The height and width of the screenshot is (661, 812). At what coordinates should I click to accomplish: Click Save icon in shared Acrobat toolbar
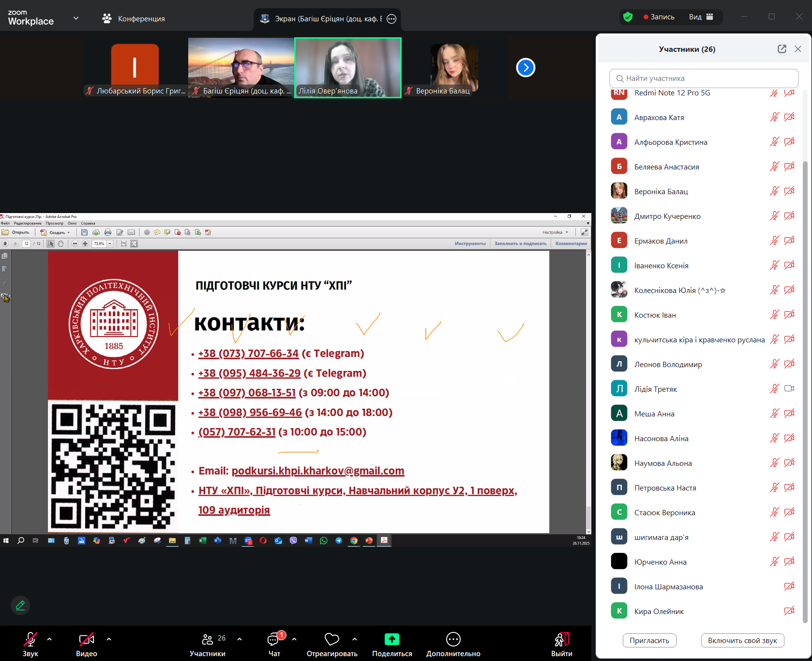click(x=84, y=232)
